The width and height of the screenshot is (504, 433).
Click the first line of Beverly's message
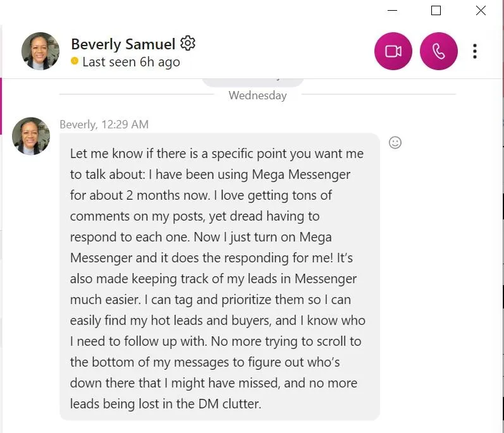(x=217, y=154)
